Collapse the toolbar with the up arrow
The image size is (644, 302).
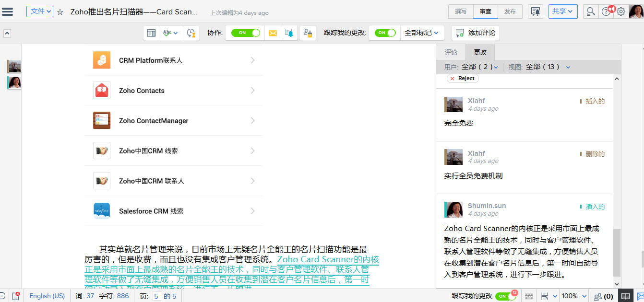click(7, 34)
